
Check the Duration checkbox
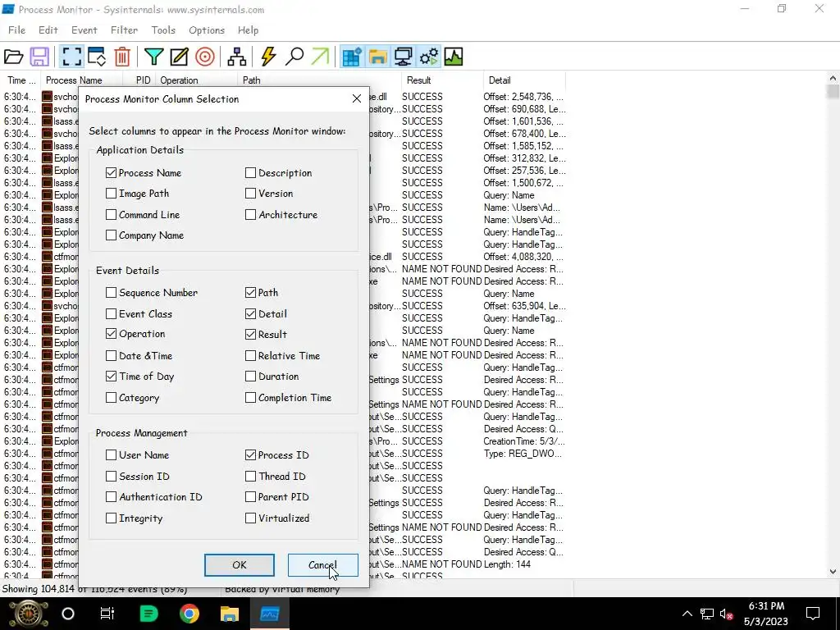tap(250, 376)
